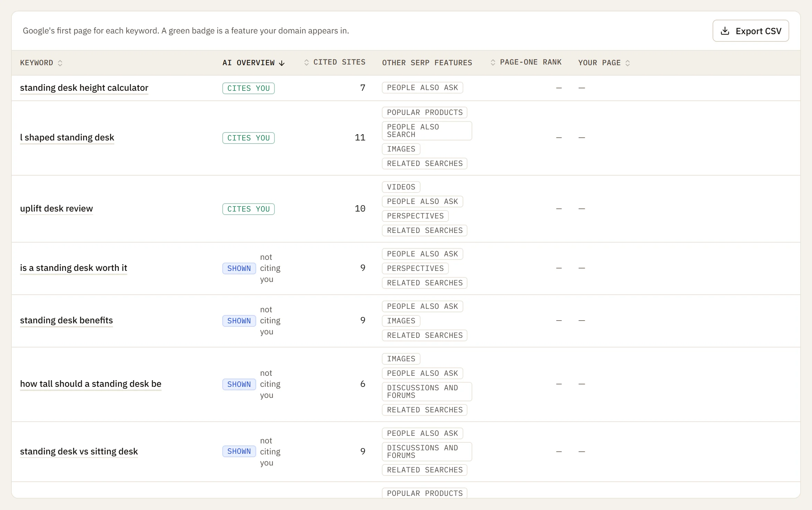812x510 pixels.
Task: Click CITES YOU badge for standing desk height calculator
Action: 249,88
